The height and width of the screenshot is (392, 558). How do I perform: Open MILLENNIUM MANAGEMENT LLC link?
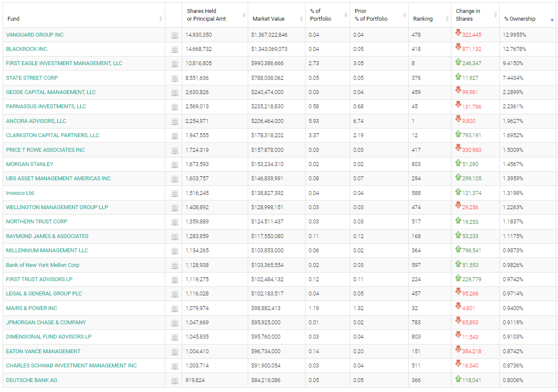47,251
